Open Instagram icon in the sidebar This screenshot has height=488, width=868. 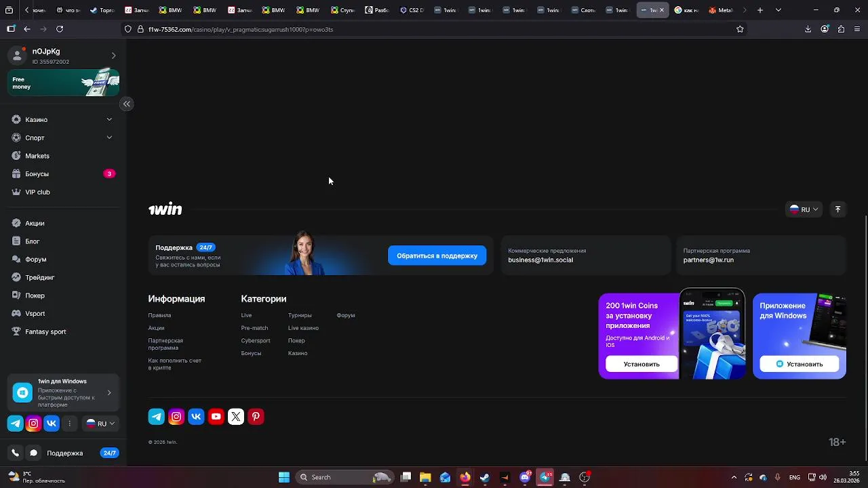[x=33, y=424]
